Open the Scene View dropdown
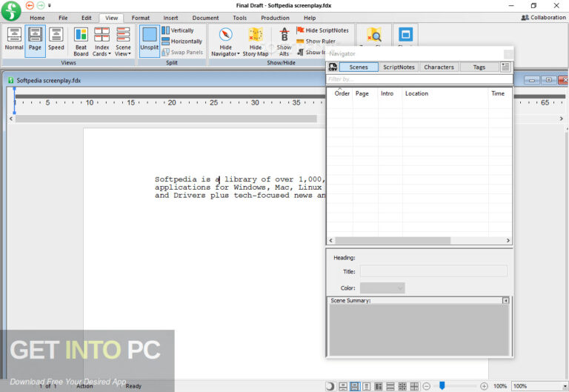The image size is (569, 392). click(x=123, y=41)
